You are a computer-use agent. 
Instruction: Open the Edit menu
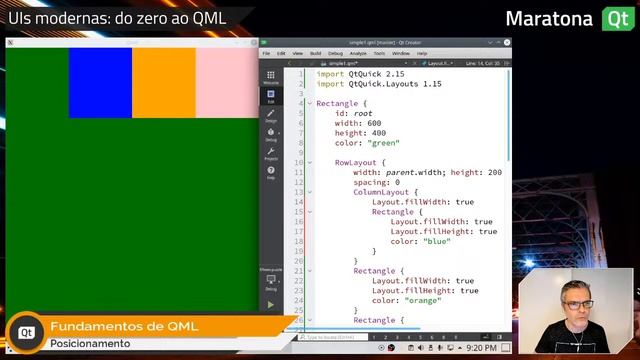pos(281,53)
